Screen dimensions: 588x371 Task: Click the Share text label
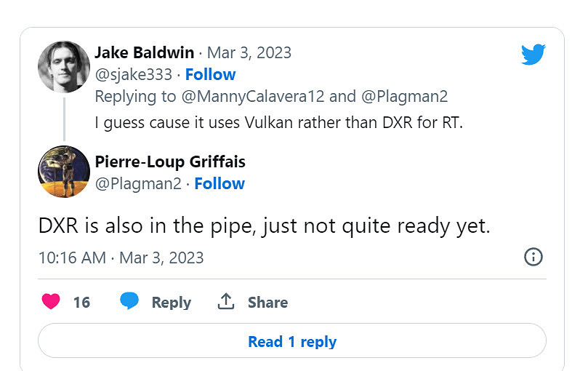pyautogui.click(x=267, y=303)
